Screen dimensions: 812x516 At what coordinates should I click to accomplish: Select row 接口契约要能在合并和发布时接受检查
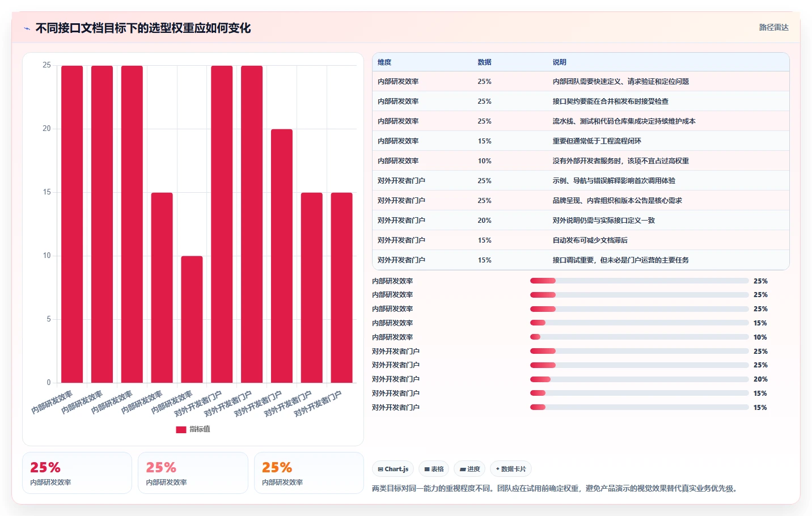581,101
